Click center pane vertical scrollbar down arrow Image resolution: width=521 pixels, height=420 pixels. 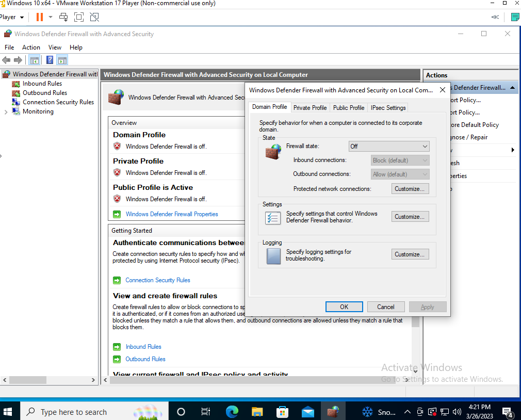tap(415, 371)
